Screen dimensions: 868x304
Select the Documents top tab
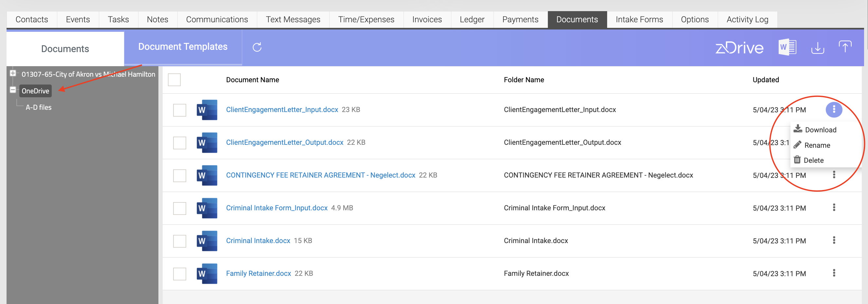tap(577, 20)
